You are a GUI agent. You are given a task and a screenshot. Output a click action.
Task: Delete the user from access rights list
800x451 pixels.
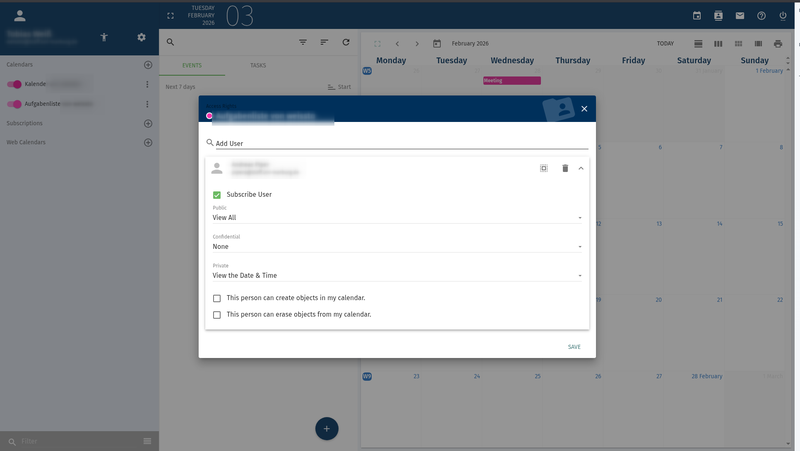tap(564, 168)
